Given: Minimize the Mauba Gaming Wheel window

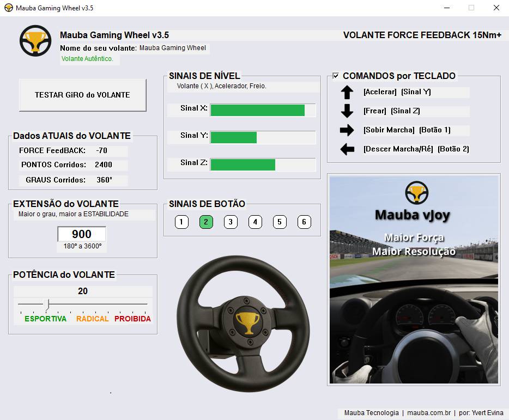Looking at the screenshot, I should [x=447, y=8].
